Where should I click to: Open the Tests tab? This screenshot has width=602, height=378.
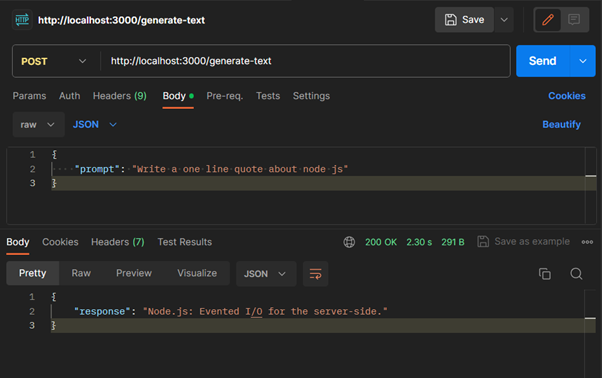click(268, 96)
